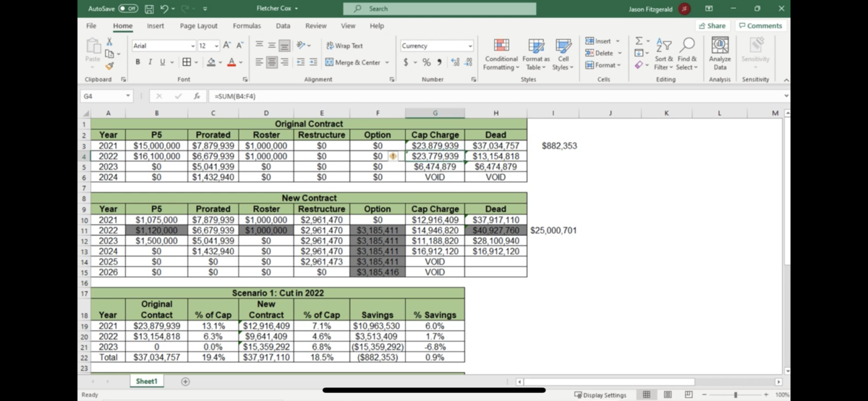The image size is (868, 401).
Task: Click the Analyze Data icon
Action: coord(720,54)
